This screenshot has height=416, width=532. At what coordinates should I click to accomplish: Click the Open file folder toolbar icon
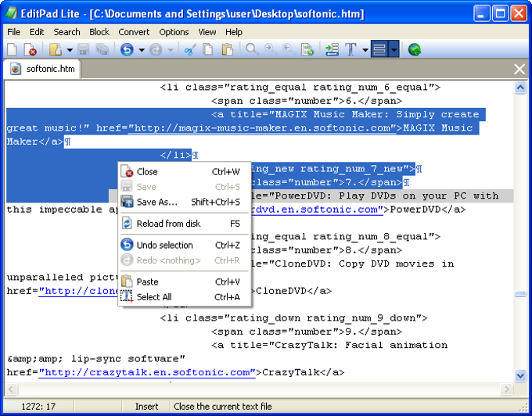pyautogui.click(x=56, y=50)
